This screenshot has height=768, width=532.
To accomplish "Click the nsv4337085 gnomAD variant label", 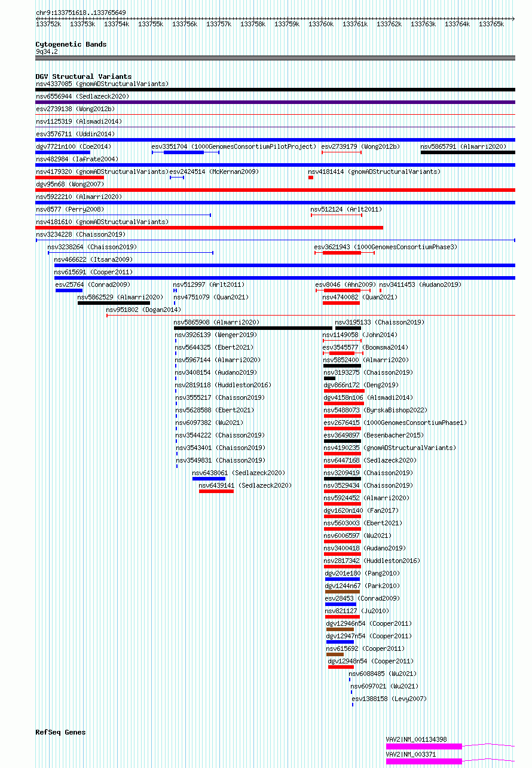I will pos(102,84).
